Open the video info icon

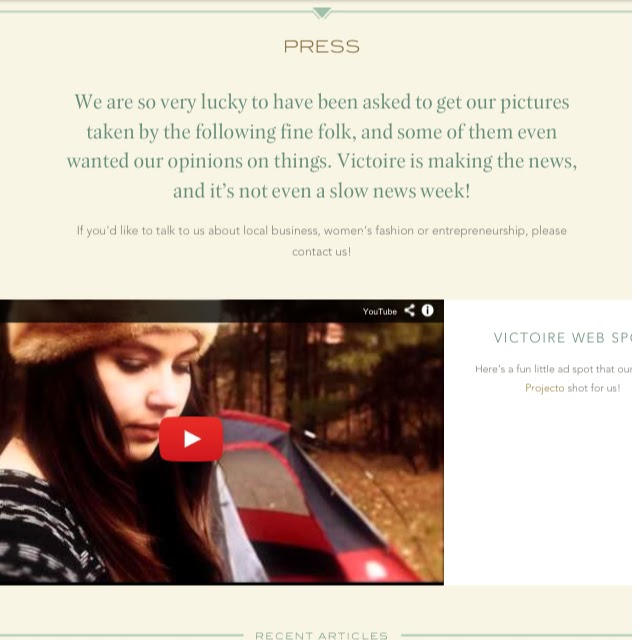point(427,311)
